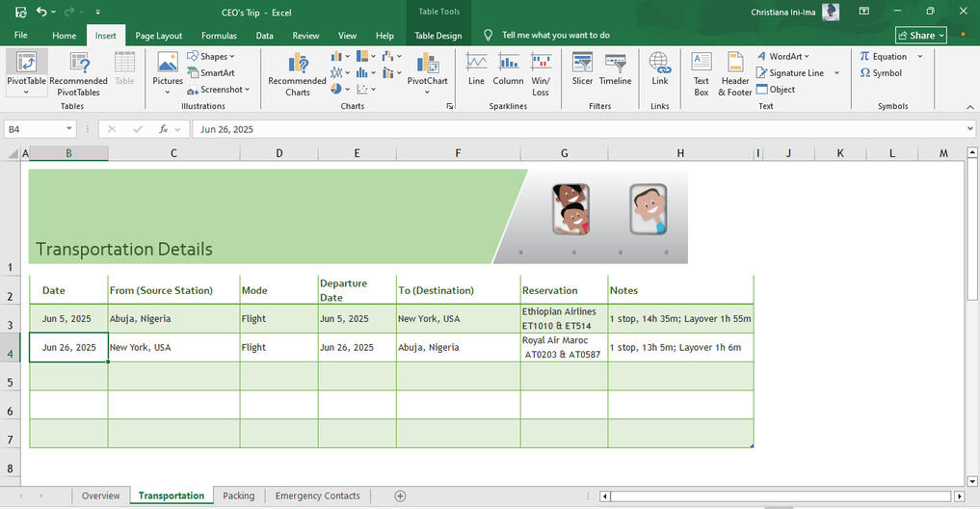Click the airplane window image with two passengers
The width and height of the screenshot is (980, 509).
pos(570,209)
